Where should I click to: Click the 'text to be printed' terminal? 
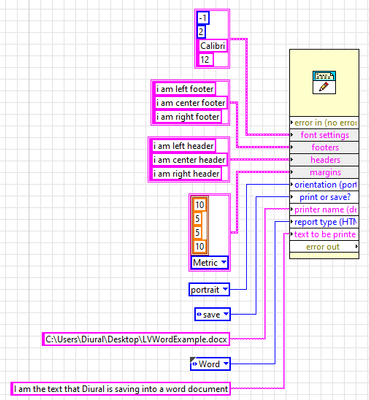324,234
